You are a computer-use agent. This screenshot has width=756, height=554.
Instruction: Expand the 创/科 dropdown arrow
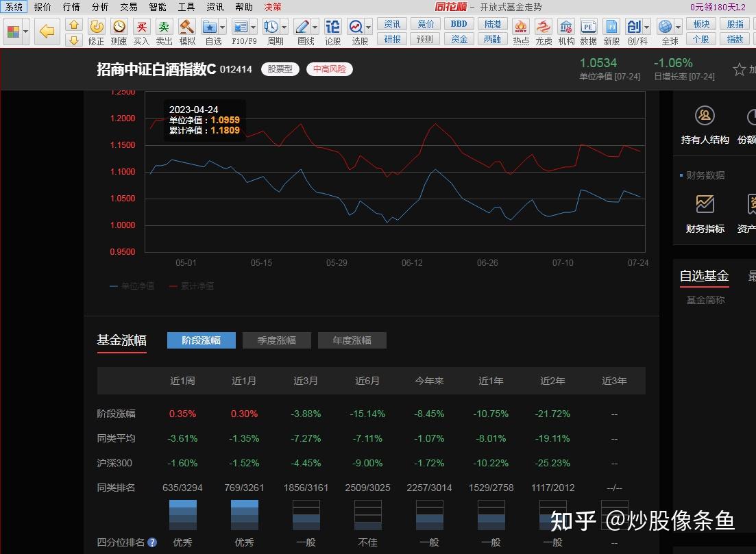[x=646, y=27]
